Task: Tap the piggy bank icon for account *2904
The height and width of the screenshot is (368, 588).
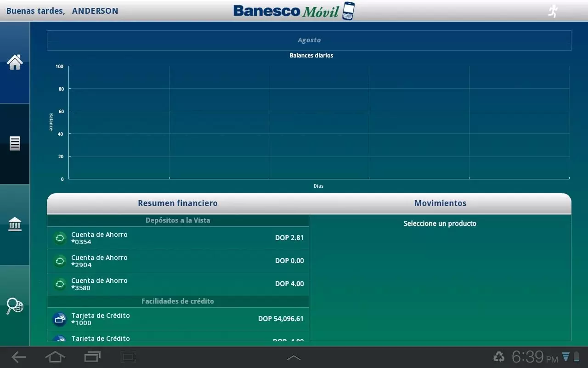Action: [60, 261]
